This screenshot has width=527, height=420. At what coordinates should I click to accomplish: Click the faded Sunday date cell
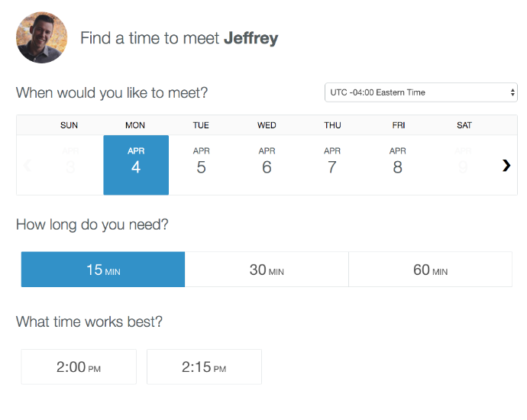(70, 165)
